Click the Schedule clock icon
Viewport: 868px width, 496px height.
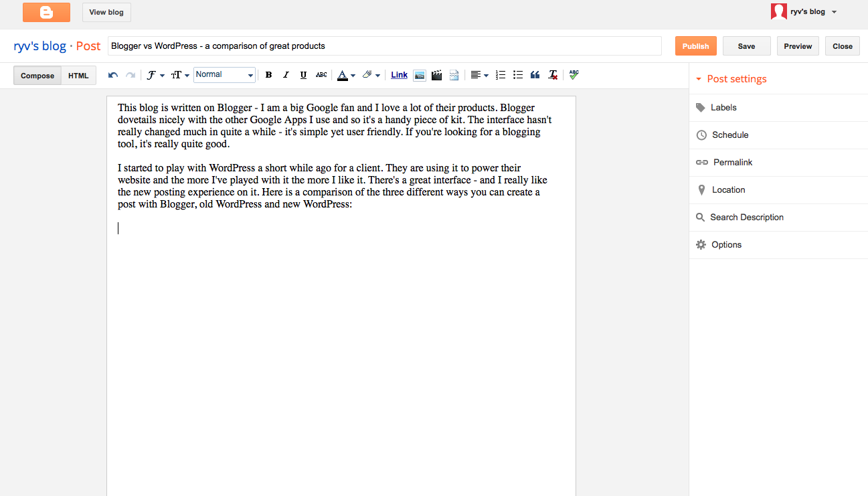(x=701, y=135)
